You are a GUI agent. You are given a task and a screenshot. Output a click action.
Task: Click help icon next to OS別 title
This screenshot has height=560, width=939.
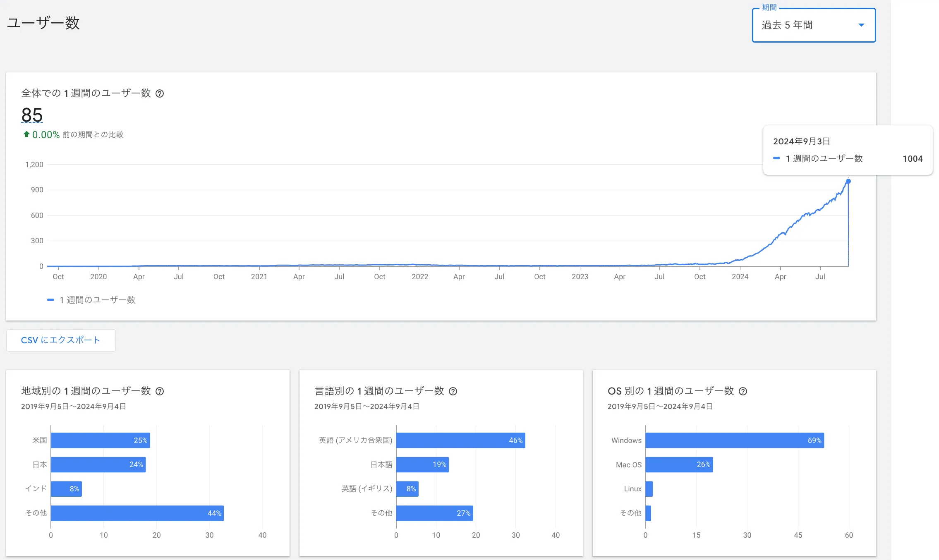coord(743,391)
